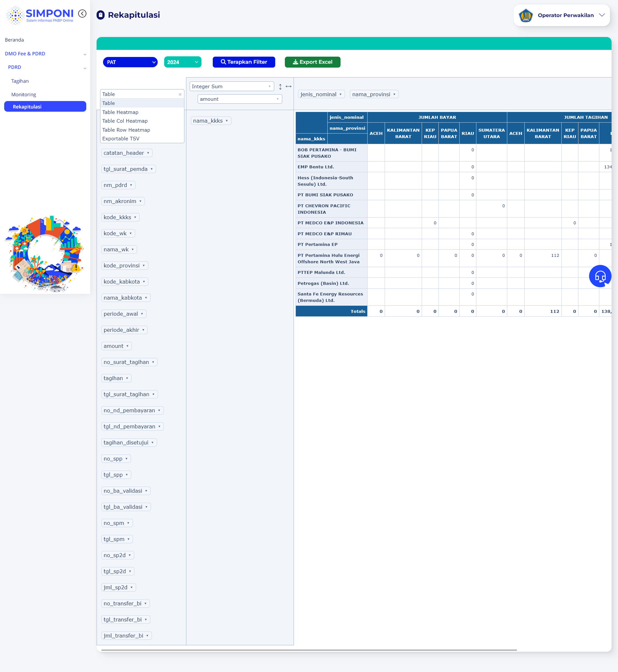The image size is (618, 672).
Task: Choose Table Col Heatmap renderer option
Action: [142, 121]
